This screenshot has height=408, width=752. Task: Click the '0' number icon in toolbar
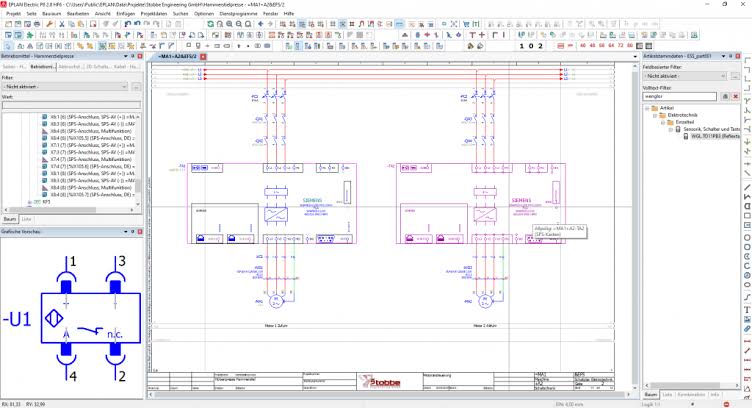[531, 46]
